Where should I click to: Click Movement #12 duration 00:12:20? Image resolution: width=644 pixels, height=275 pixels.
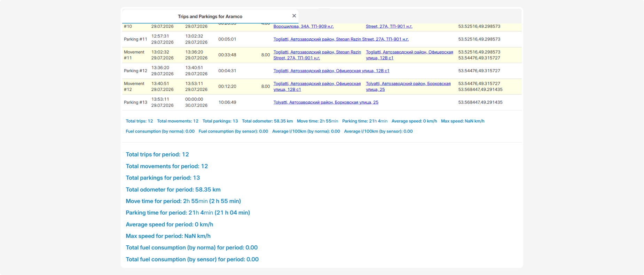(227, 86)
